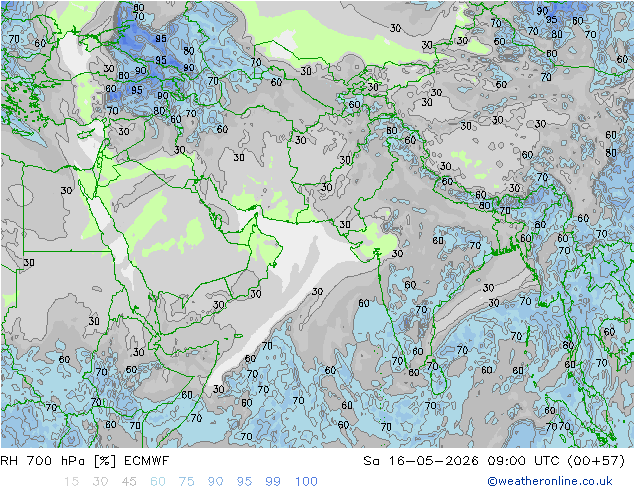Select the 90 value in the color legend
Viewport: 634px width, 490px height.
click(216, 482)
